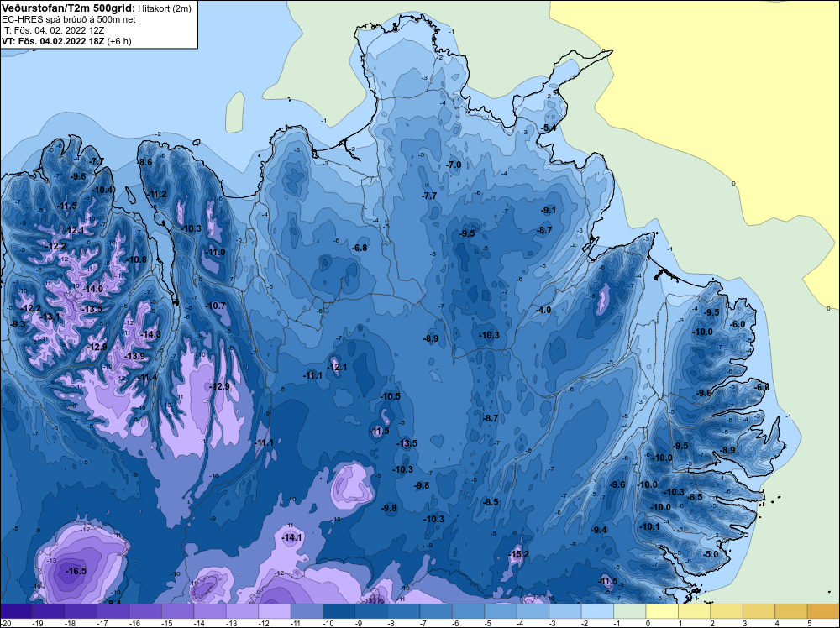Viewport: 840px width, 628px height.
Task: Click the -6.8 temperature value
Action: coord(360,248)
